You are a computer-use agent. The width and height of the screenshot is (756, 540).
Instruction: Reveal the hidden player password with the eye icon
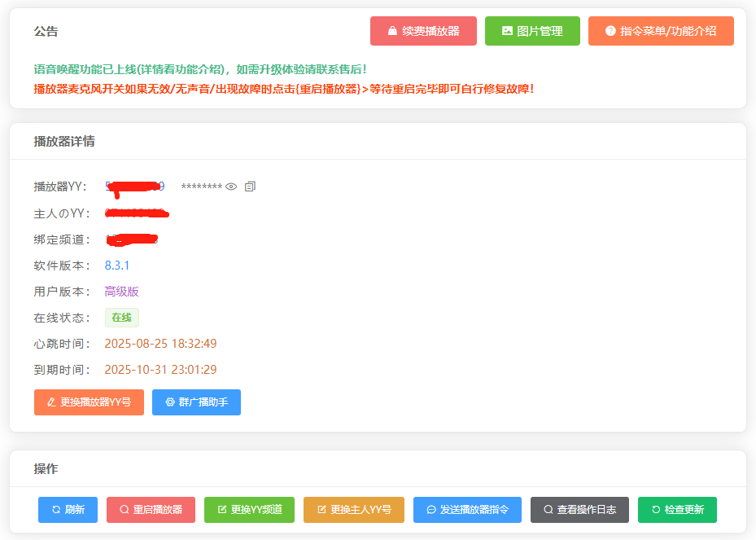[x=231, y=187]
